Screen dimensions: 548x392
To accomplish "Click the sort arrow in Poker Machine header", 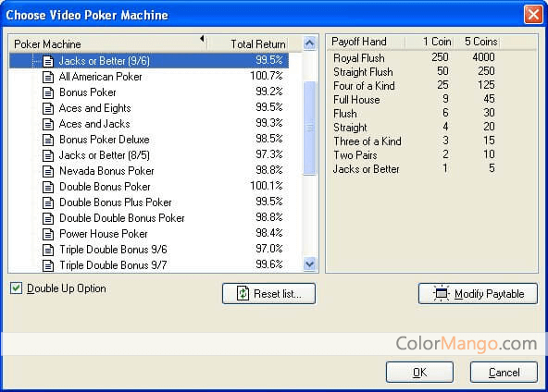I will pyautogui.click(x=202, y=39).
